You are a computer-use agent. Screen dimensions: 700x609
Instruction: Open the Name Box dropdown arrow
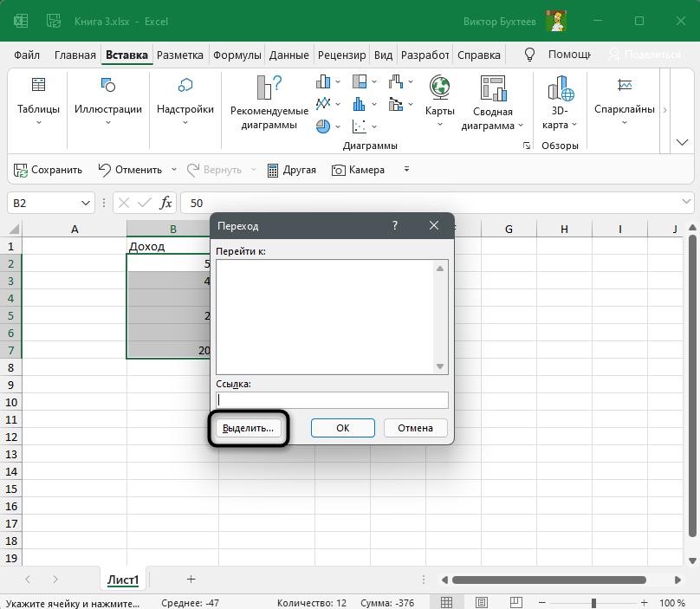tap(86, 203)
